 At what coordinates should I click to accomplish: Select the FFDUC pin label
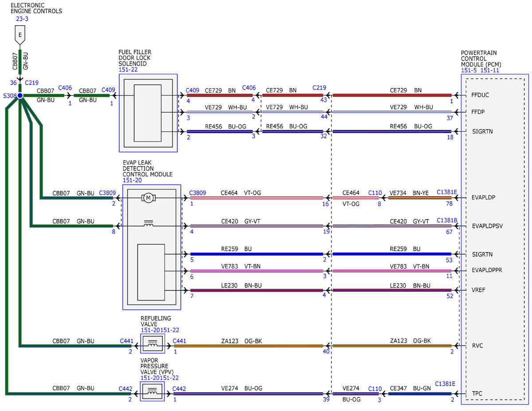click(x=481, y=95)
